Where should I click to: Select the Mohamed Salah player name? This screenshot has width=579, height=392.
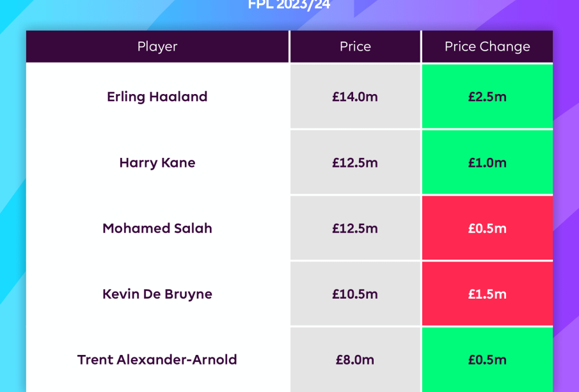click(157, 228)
